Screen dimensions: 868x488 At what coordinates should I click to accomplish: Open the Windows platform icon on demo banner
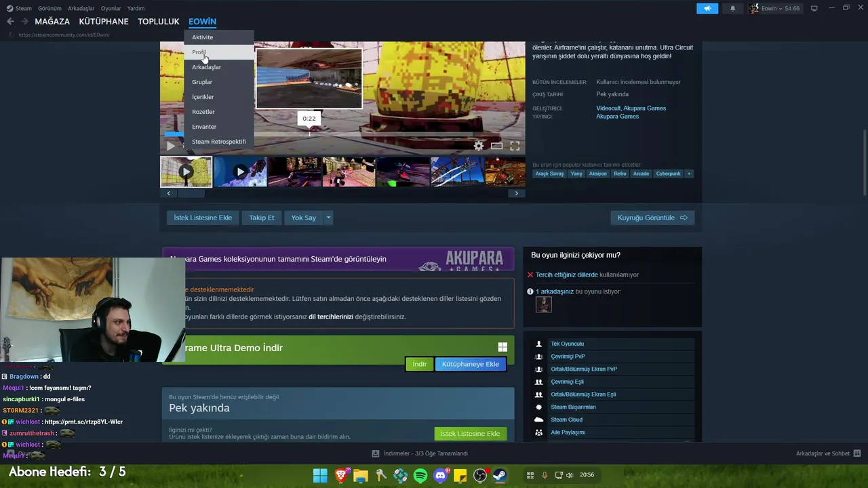click(x=502, y=347)
